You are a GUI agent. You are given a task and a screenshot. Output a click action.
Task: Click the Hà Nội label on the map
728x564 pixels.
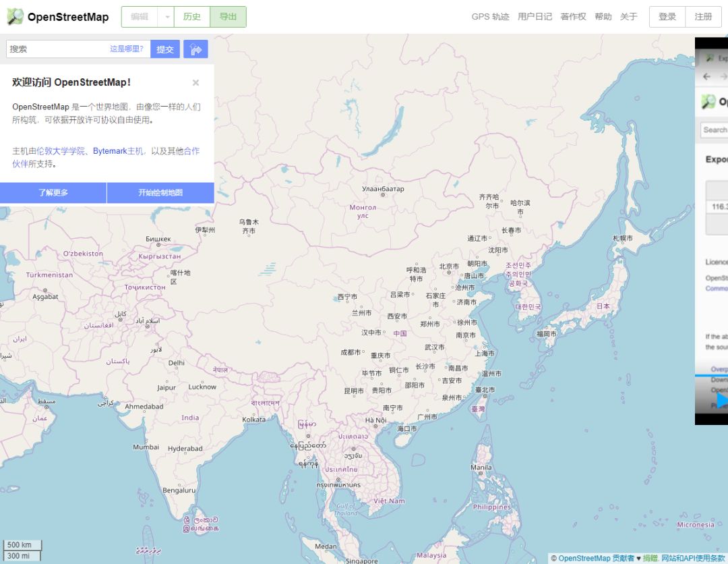tap(375, 420)
